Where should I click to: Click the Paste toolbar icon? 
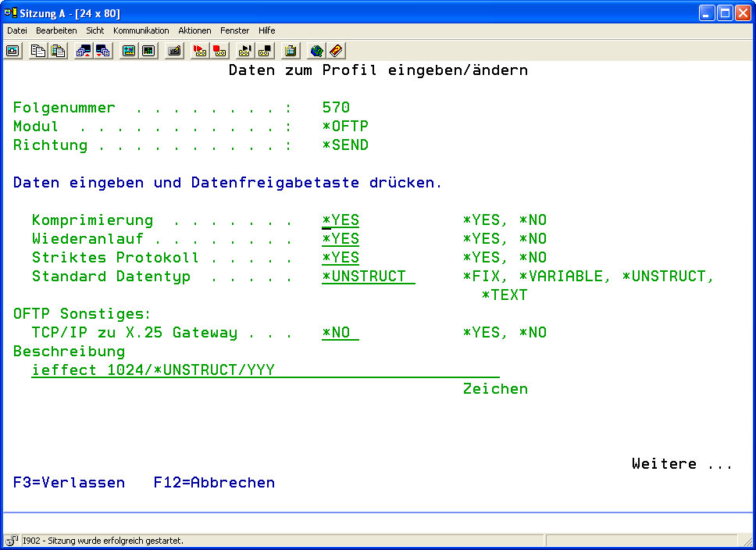pyautogui.click(x=58, y=51)
